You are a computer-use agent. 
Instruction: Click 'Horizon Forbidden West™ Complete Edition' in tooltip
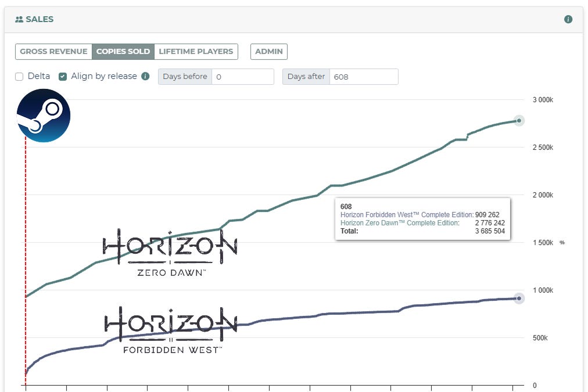pos(407,215)
